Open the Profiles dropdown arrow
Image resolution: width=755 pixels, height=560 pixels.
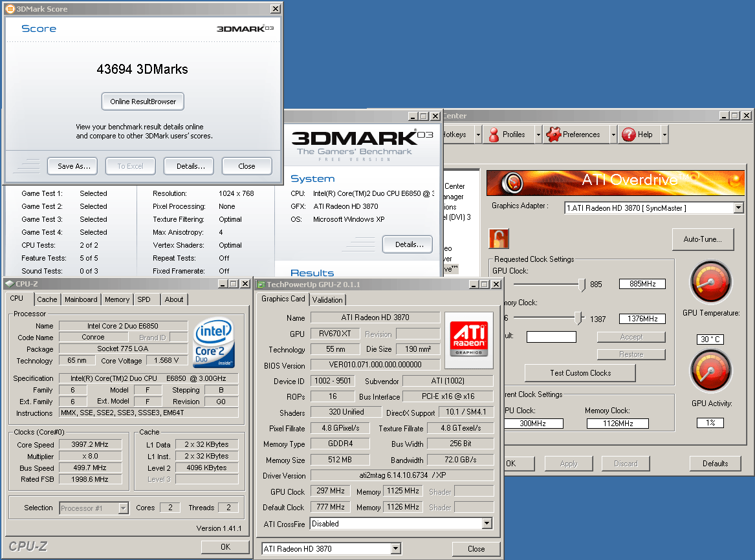click(538, 135)
